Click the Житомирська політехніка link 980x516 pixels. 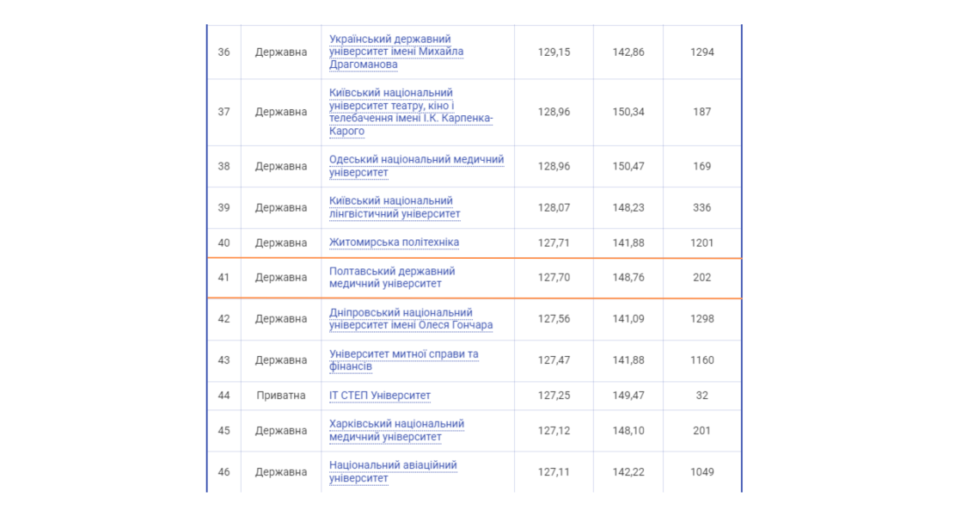click(394, 242)
